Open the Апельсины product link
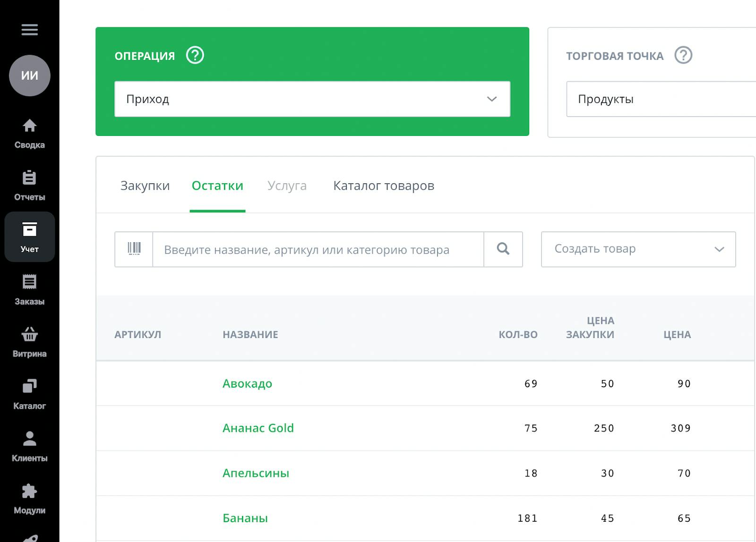 click(x=256, y=473)
